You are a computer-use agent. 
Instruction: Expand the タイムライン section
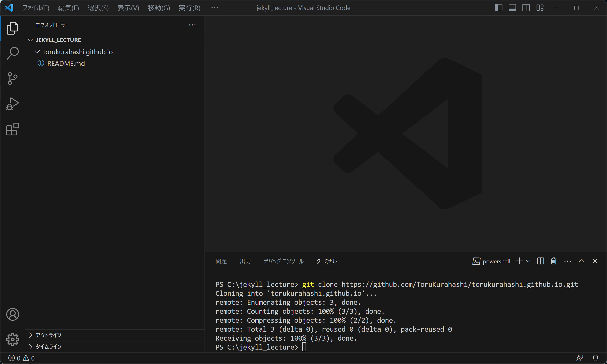coord(115,346)
